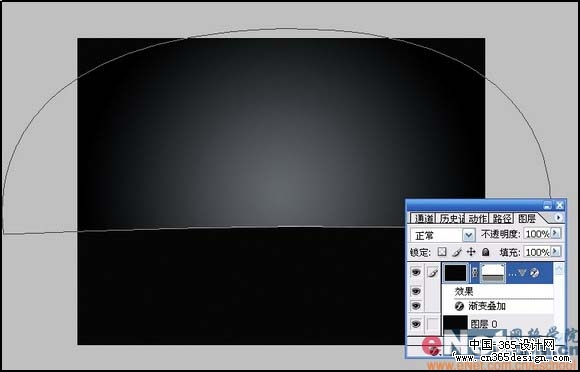The width and height of the screenshot is (580, 372).
Task: Click the layer style fx icon on top layer
Action: [534, 273]
